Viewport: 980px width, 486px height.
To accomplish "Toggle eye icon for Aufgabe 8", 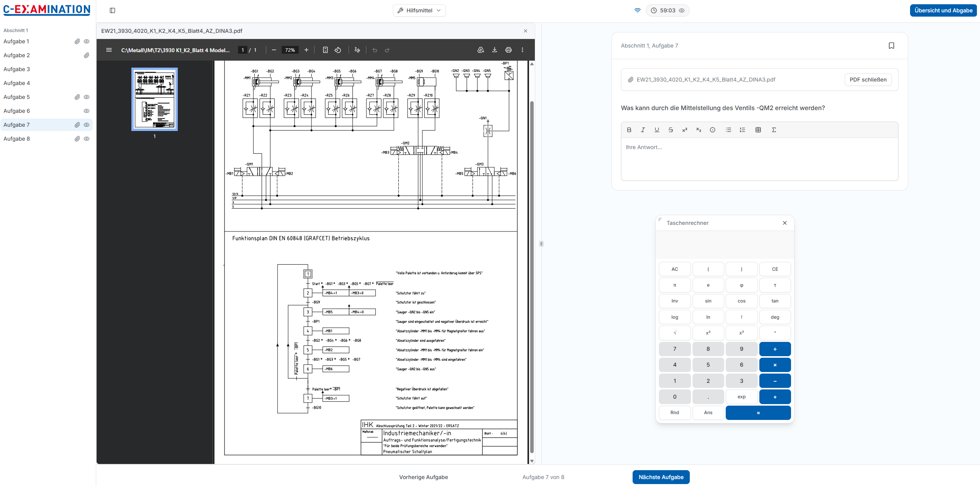I will pyautogui.click(x=87, y=139).
